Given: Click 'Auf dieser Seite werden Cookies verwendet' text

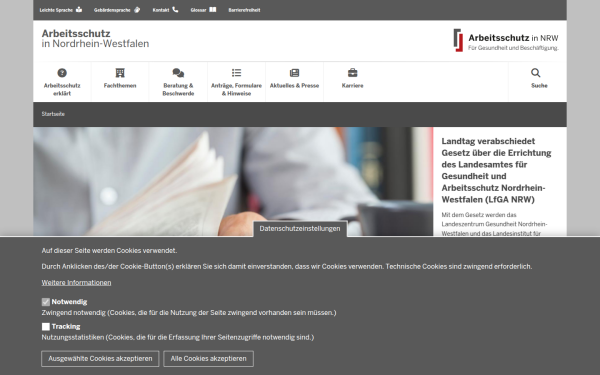Looking at the screenshot, I should 109,251.
